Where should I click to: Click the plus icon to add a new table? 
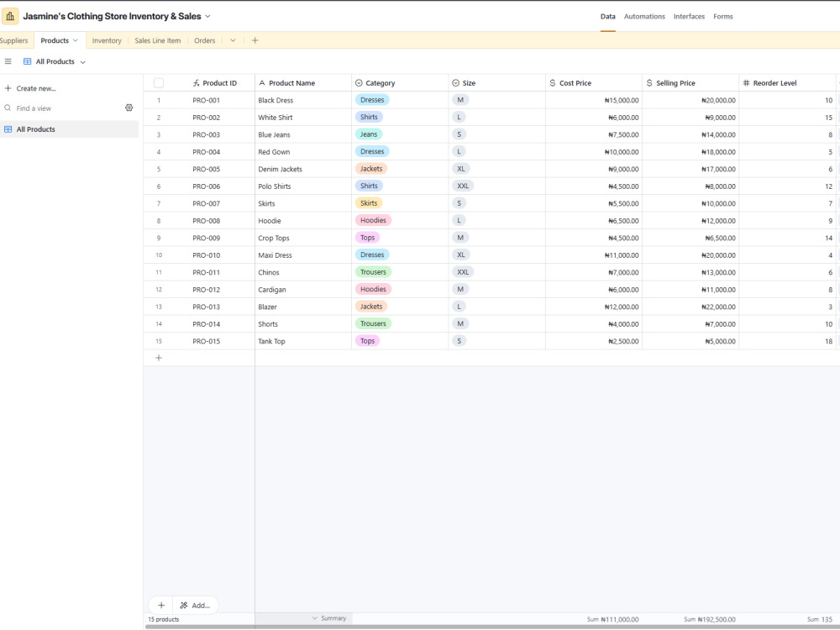(x=255, y=40)
